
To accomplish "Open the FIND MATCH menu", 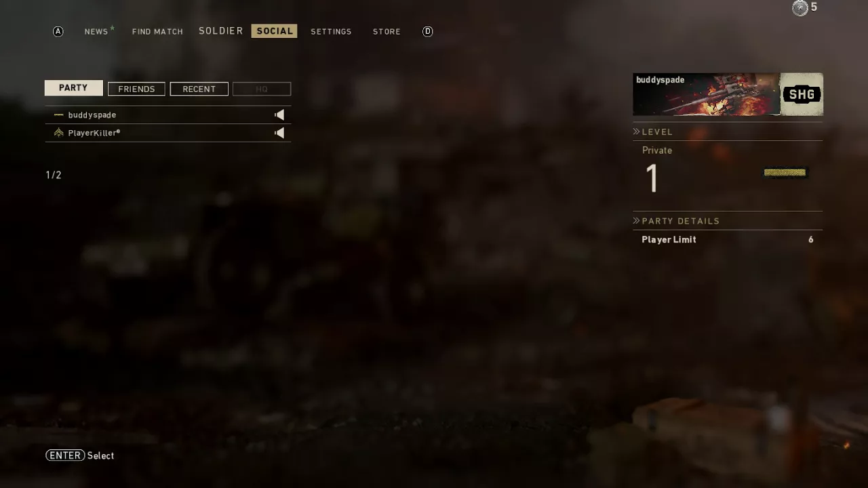I will pyautogui.click(x=157, y=32).
